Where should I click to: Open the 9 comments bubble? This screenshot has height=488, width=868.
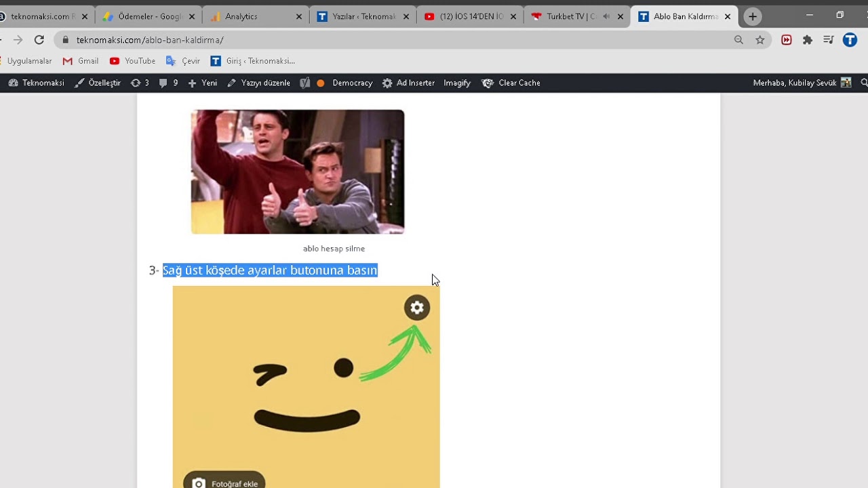point(168,83)
